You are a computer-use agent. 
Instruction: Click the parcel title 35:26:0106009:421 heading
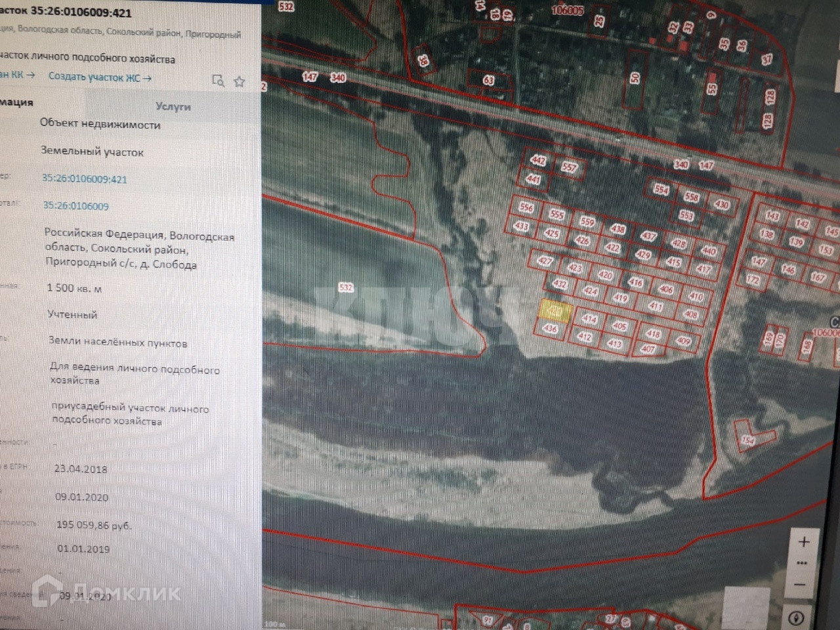[81, 12]
